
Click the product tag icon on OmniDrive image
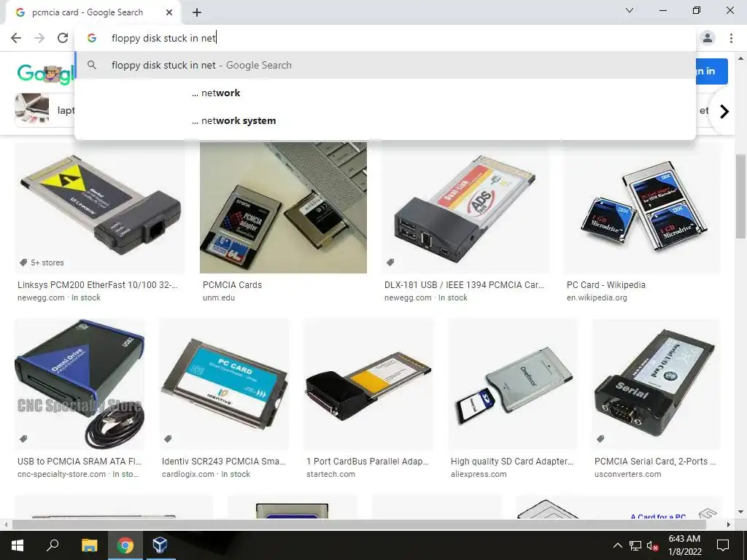[23, 438]
